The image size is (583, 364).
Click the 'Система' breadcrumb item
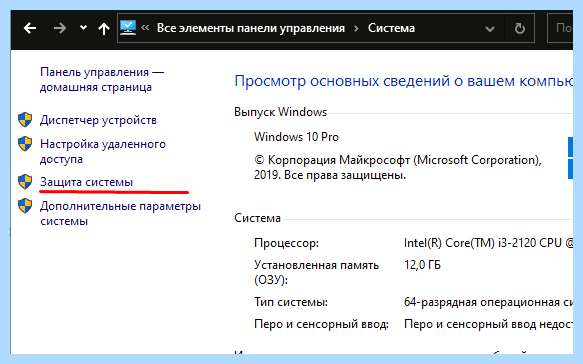coord(391,28)
